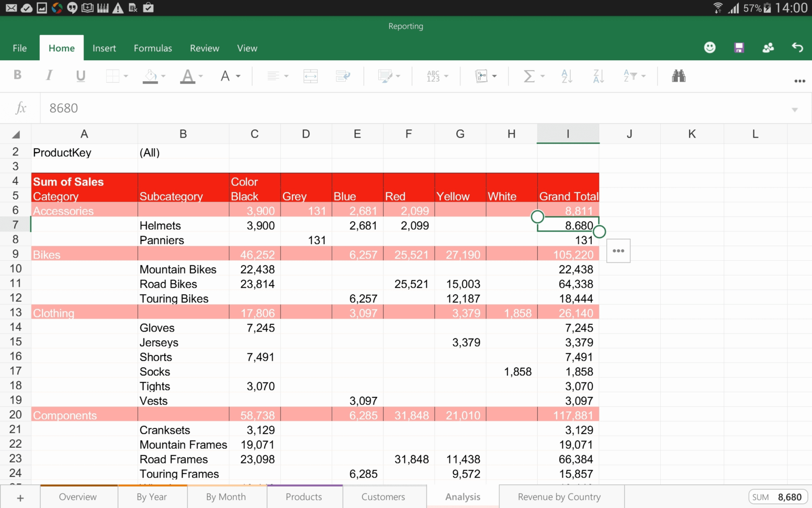The height and width of the screenshot is (508, 812).
Task: Open the Revenue by Country sheet
Action: [x=559, y=496]
